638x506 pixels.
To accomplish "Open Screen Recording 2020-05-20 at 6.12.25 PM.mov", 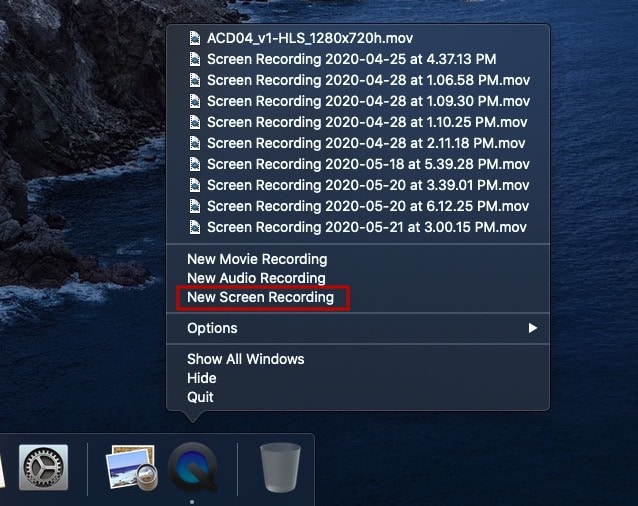I will pos(368,206).
